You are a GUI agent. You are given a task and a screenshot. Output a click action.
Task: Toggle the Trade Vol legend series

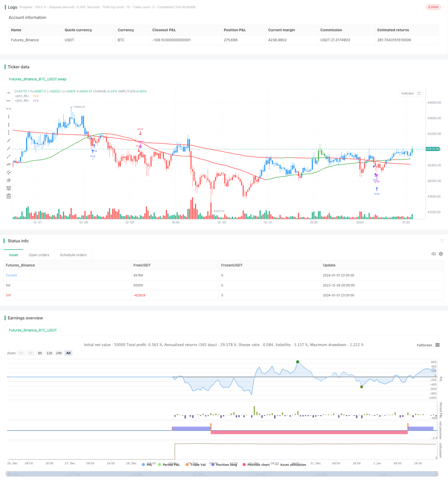click(x=195, y=464)
